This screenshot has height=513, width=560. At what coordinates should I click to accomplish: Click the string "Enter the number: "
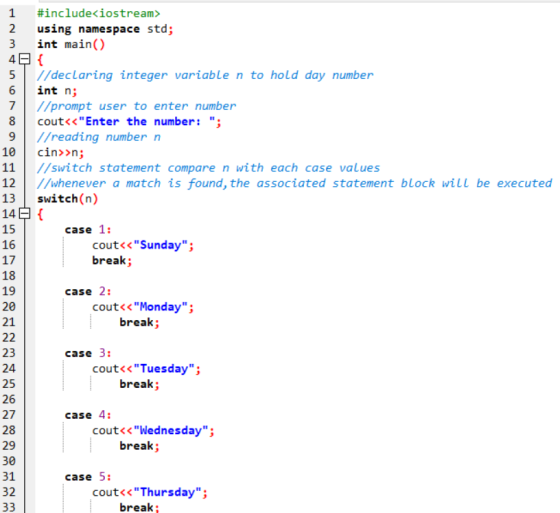(x=147, y=121)
